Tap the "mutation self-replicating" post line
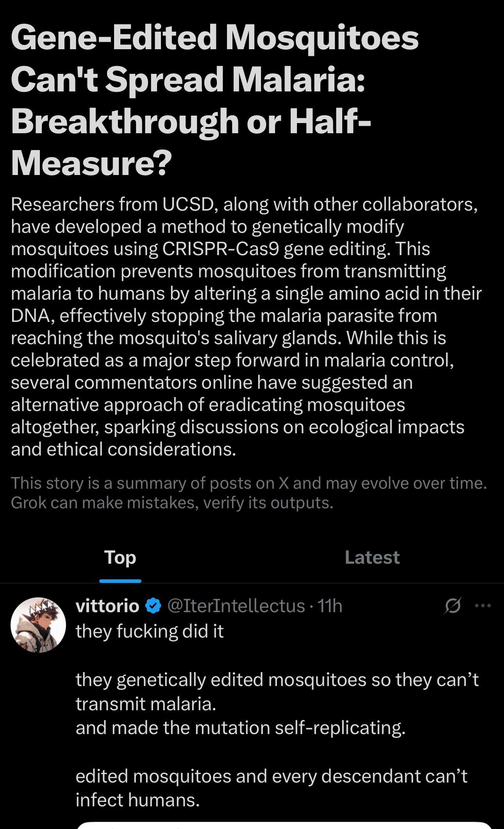Screen dimensions: 504x829 240,728
